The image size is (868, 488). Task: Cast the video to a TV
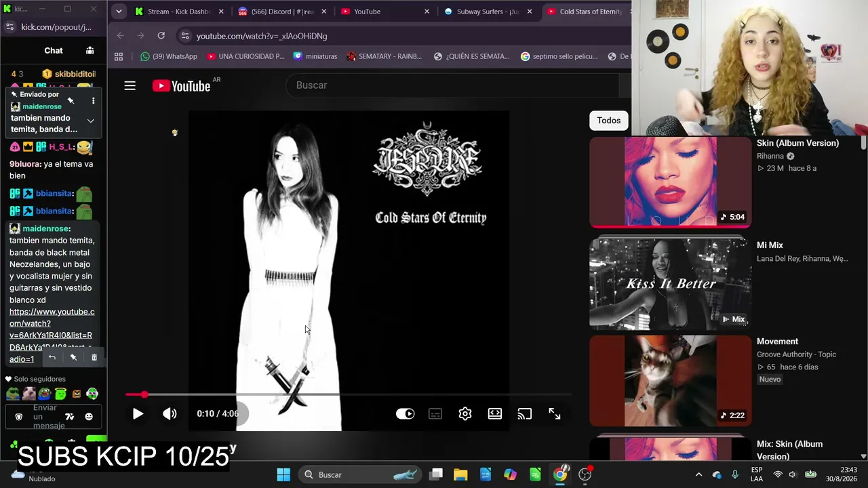(x=525, y=413)
